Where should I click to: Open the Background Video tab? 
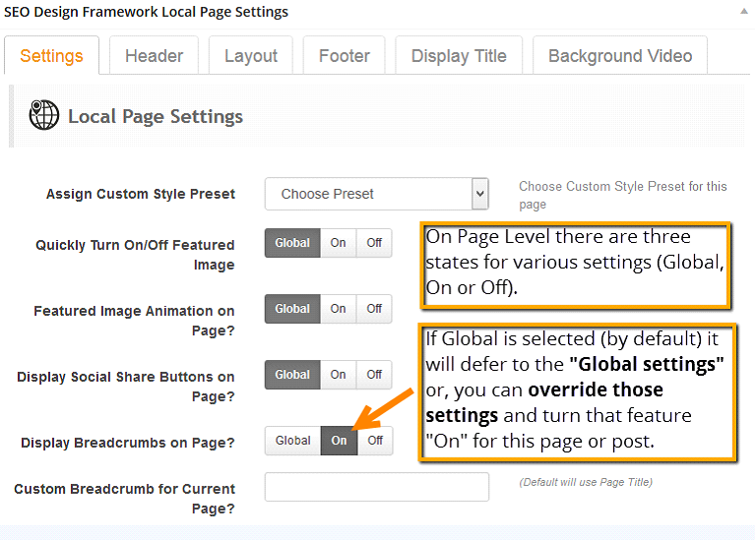620,55
